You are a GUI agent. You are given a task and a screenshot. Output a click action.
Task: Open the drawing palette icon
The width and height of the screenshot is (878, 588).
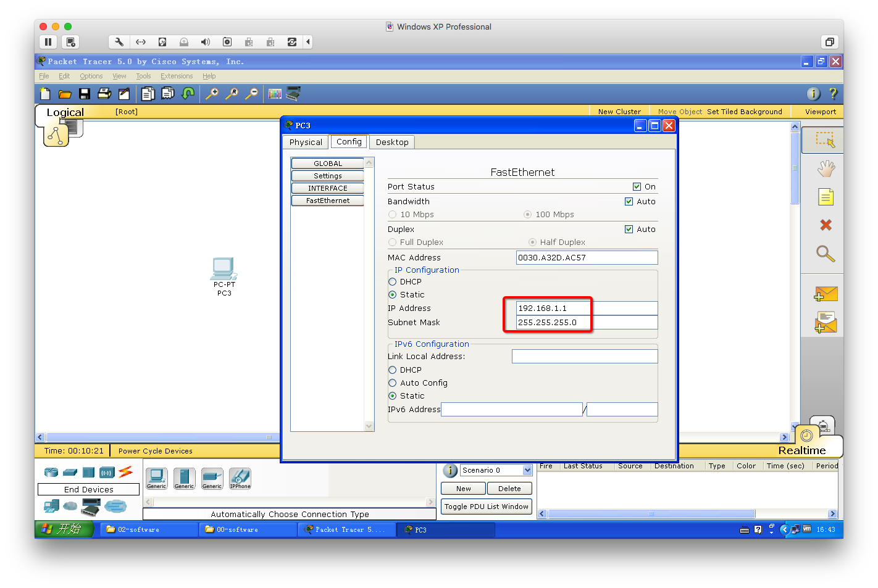tap(275, 94)
